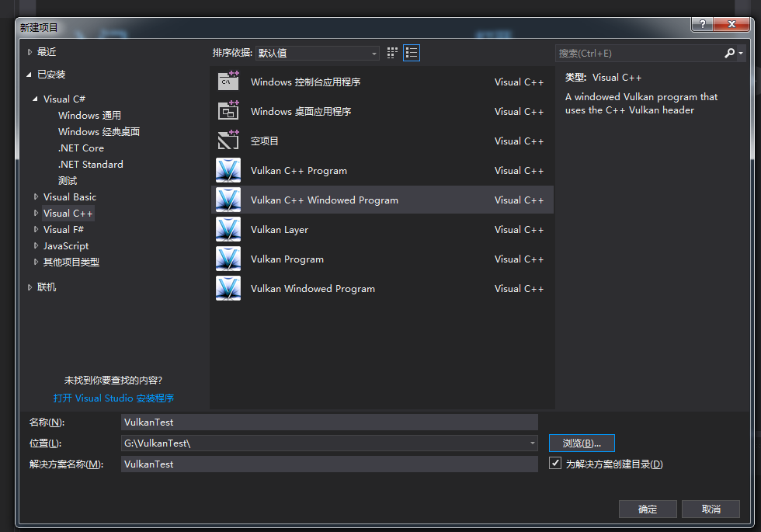The width and height of the screenshot is (761, 532).
Task: Click the Vulkan Program template icon
Action: pos(228,259)
